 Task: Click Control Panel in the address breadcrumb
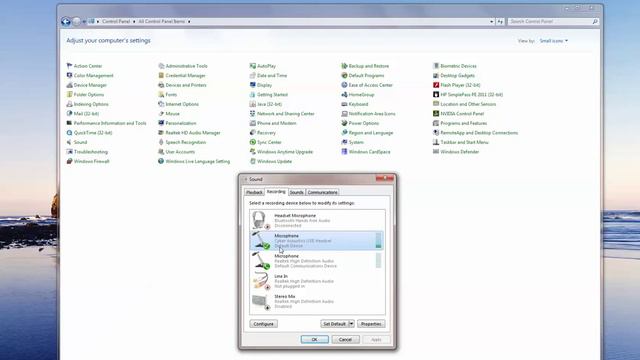point(116,21)
